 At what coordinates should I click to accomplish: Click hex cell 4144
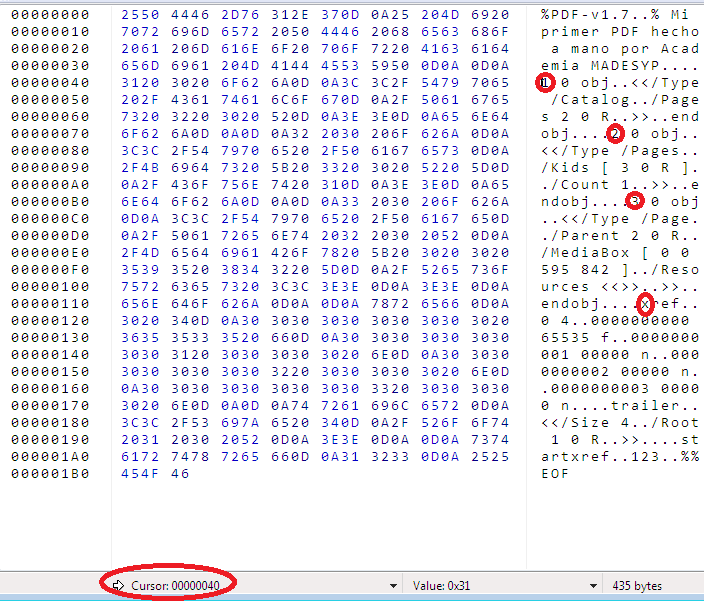coord(290,66)
